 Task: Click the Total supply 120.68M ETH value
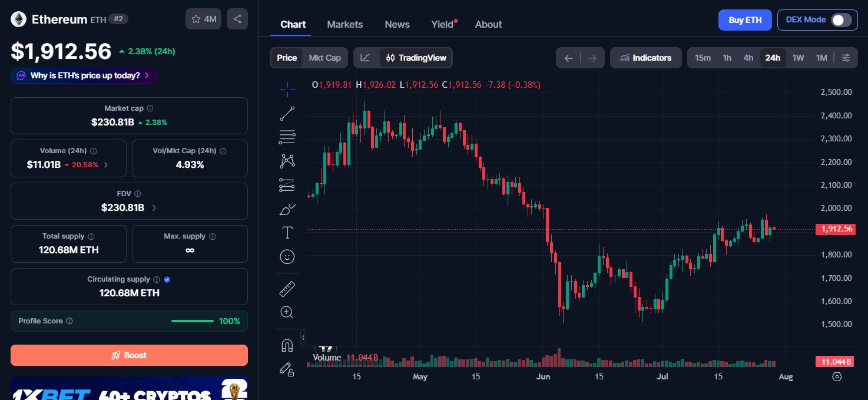pyautogui.click(x=68, y=250)
